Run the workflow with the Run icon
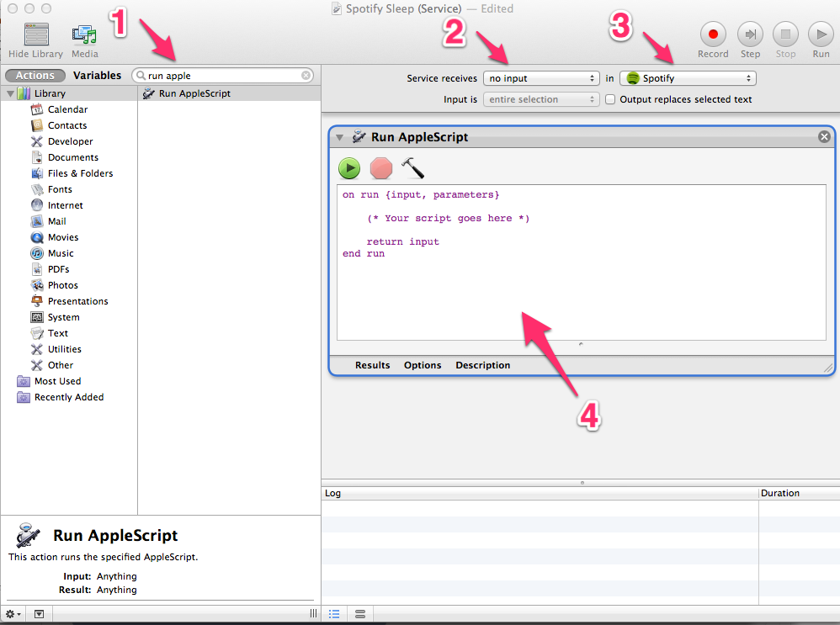This screenshot has height=625, width=840. pyautogui.click(x=821, y=34)
